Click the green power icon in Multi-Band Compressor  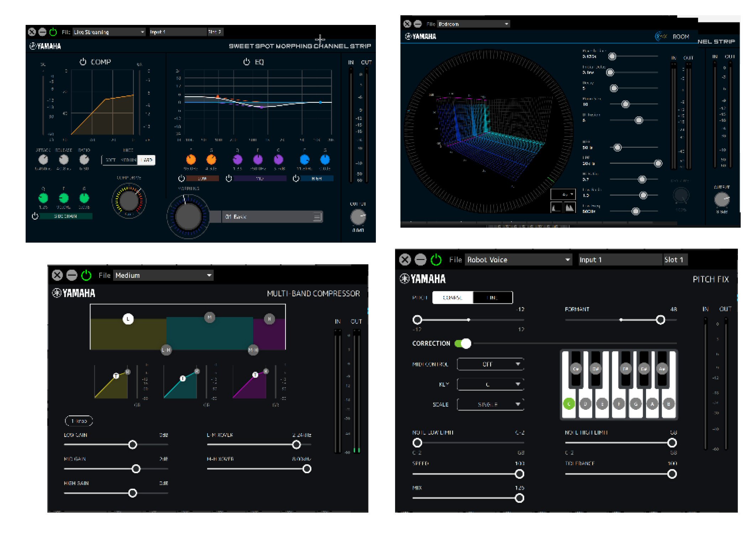point(86,275)
